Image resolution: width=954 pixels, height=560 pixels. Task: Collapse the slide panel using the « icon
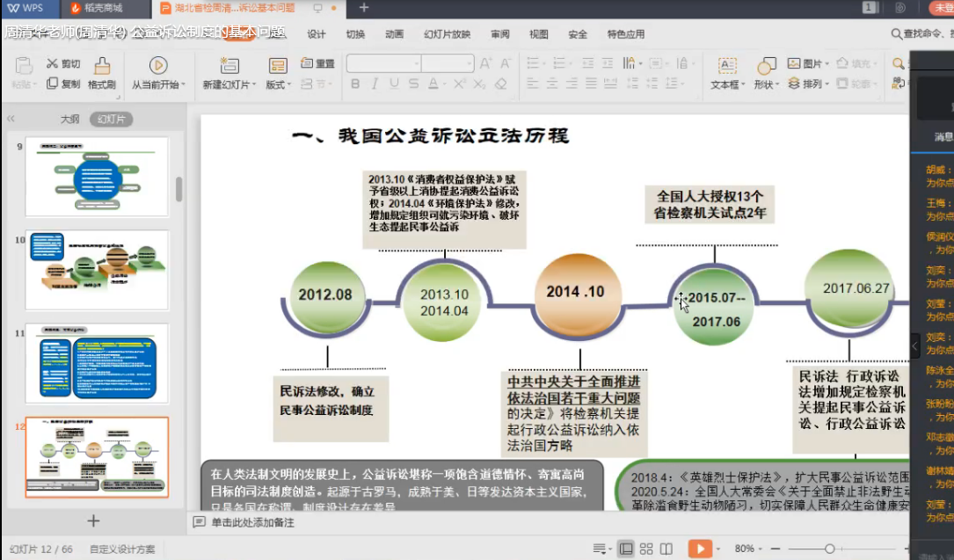click(11, 119)
